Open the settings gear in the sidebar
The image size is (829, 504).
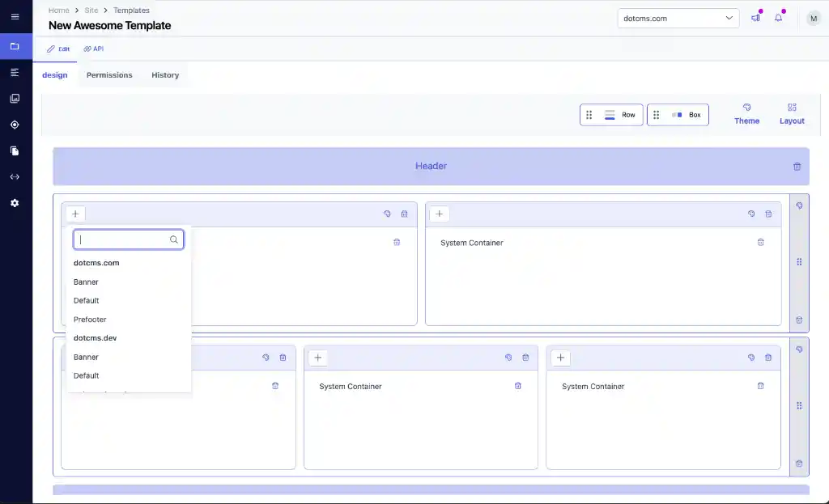(x=15, y=203)
